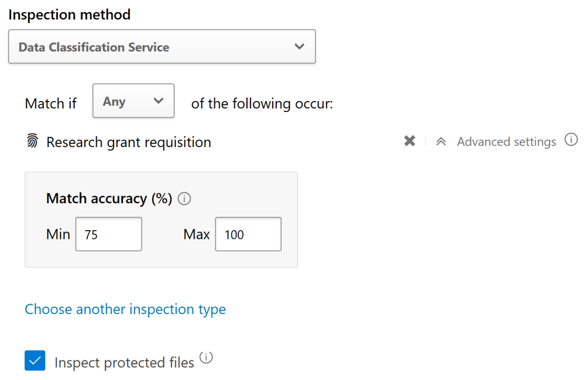Click the info icon beside Match accuracy
Screen dimensions: 588x380
click(x=184, y=199)
